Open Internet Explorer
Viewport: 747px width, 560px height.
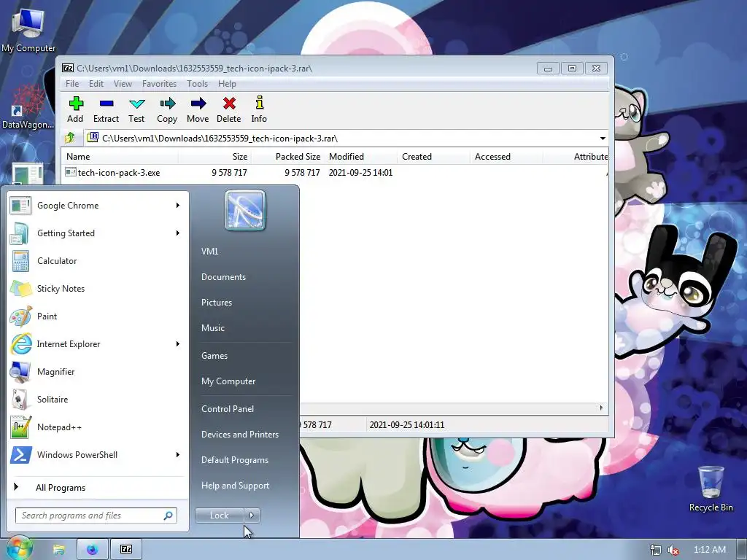98,344
